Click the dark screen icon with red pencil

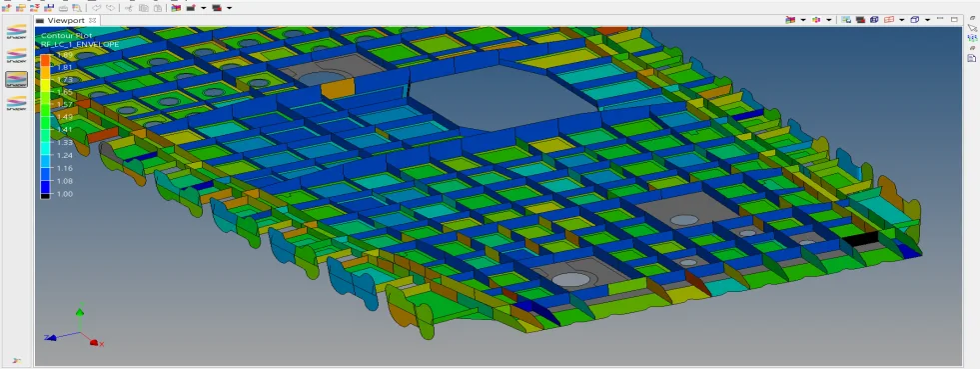[191, 8]
